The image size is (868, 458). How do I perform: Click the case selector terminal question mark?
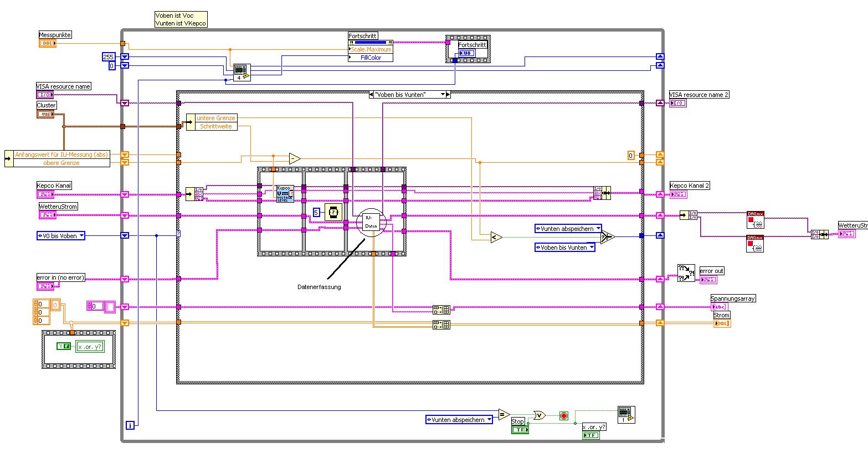[x=178, y=234]
